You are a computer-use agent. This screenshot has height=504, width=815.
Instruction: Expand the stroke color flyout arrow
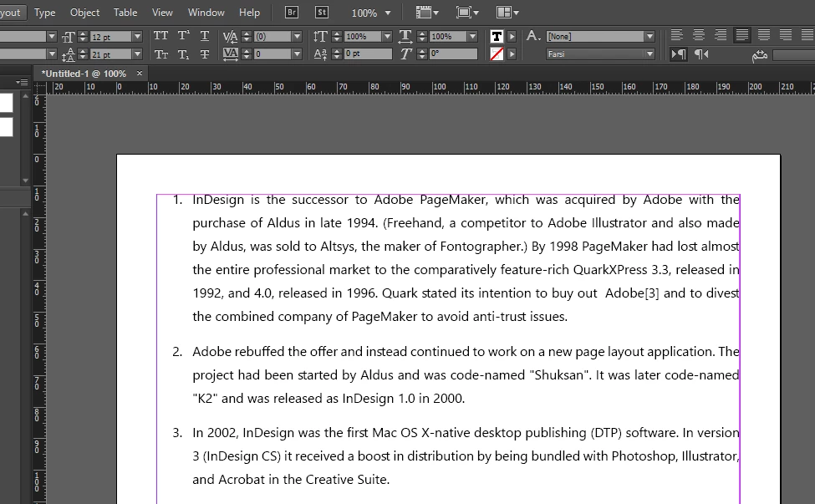point(512,54)
